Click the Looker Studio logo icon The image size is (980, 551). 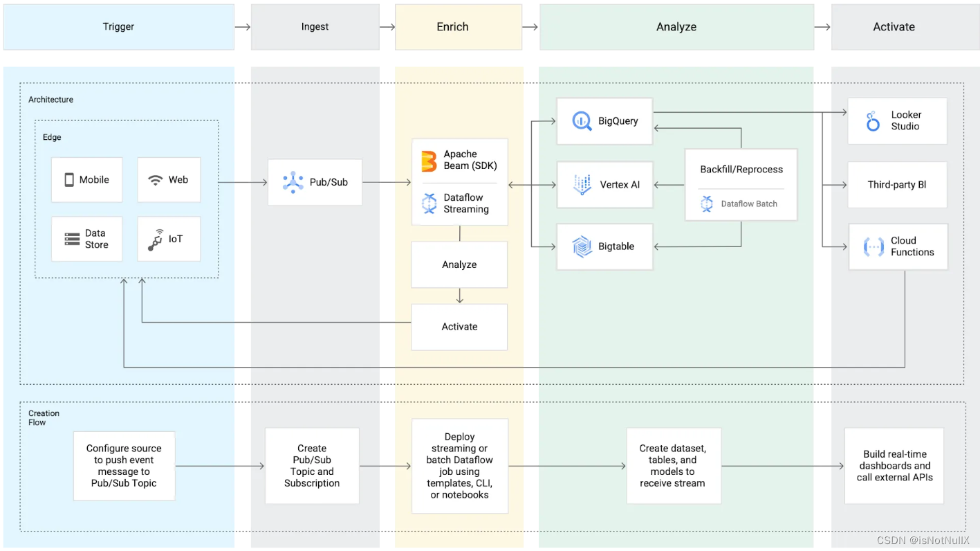point(873,121)
